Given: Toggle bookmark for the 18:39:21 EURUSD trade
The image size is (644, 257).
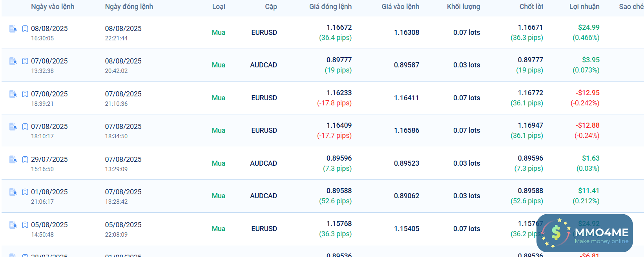Looking at the screenshot, I should click(25, 94).
